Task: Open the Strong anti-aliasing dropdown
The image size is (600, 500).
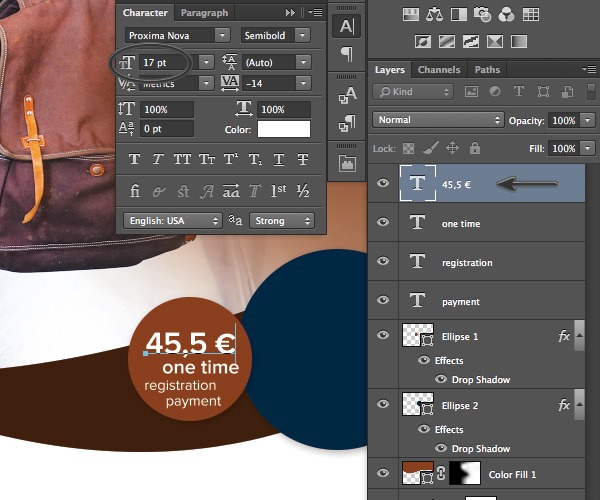Action: 282,221
